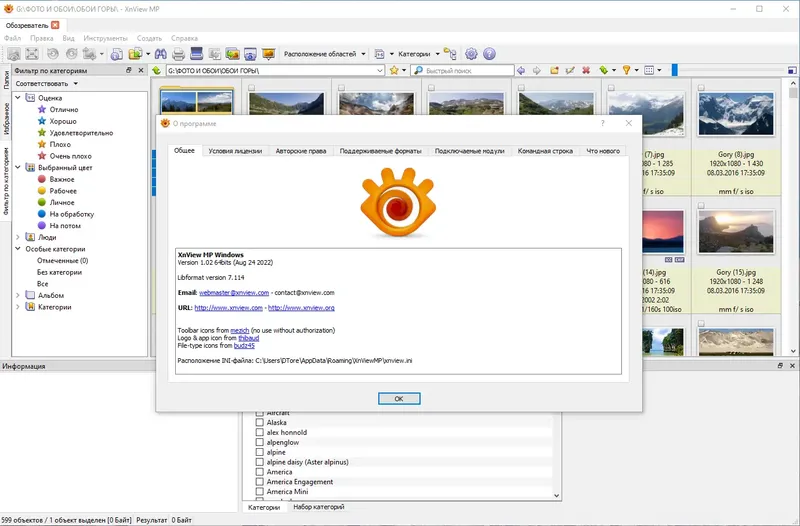Expand the Люди tree node
Viewport: 800px width, 526px height.
point(18,237)
